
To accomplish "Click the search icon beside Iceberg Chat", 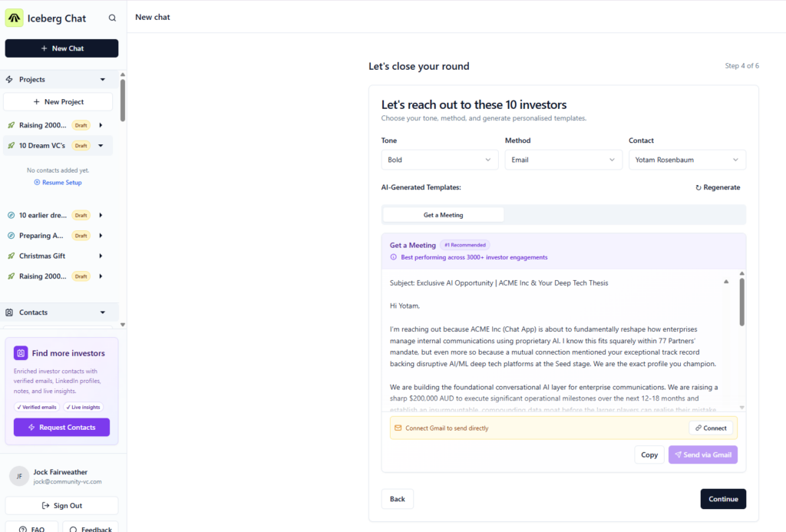I will [113, 18].
